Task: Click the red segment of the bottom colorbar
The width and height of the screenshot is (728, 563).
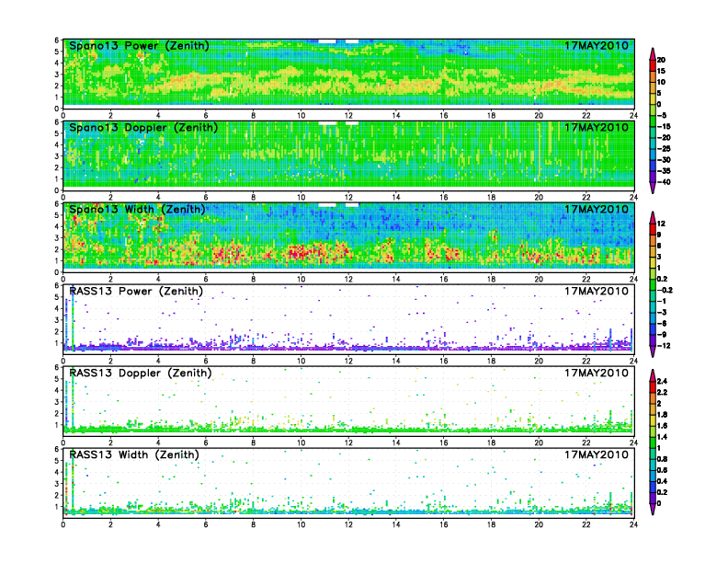Action: (653, 386)
